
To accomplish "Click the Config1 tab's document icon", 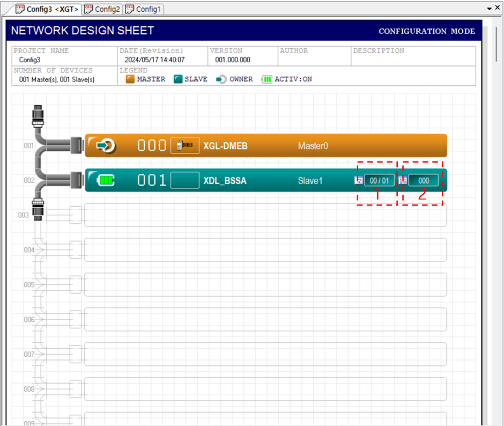I will pos(130,9).
